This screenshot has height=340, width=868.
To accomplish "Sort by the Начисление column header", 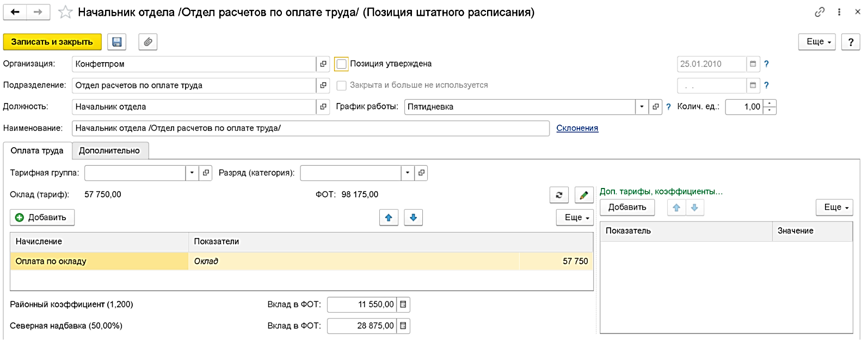I will pos(100,241).
